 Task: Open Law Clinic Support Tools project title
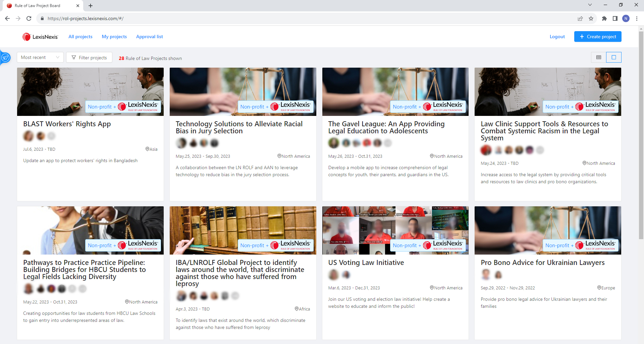tap(544, 131)
